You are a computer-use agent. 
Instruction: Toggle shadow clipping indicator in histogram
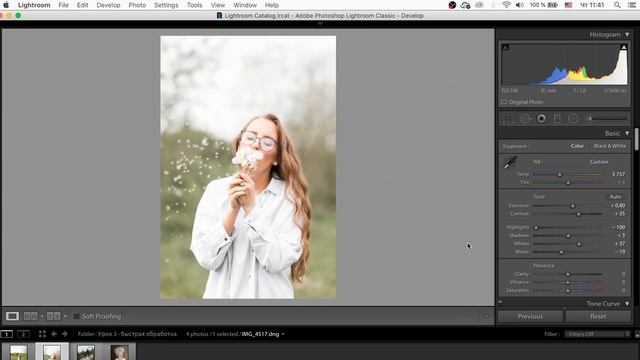pos(505,47)
